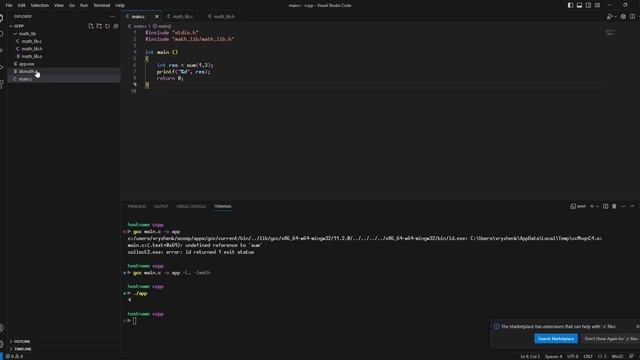Image resolution: width=640 pixels, height=360 pixels.
Task: Click Don't Show Again for .c files
Action: pyautogui.click(x=611, y=338)
